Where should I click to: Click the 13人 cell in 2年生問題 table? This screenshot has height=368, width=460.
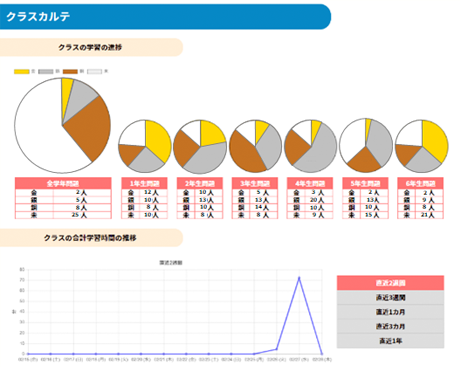coord(209,200)
